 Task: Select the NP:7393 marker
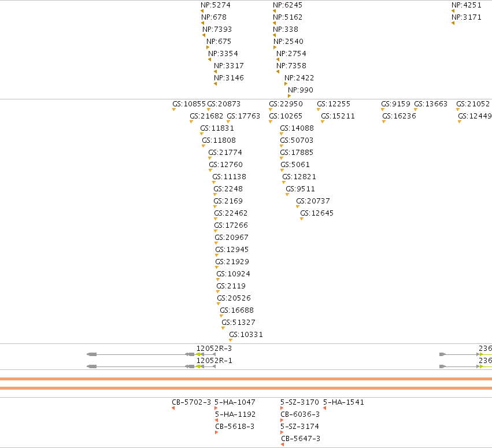pyautogui.click(x=217, y=29)
